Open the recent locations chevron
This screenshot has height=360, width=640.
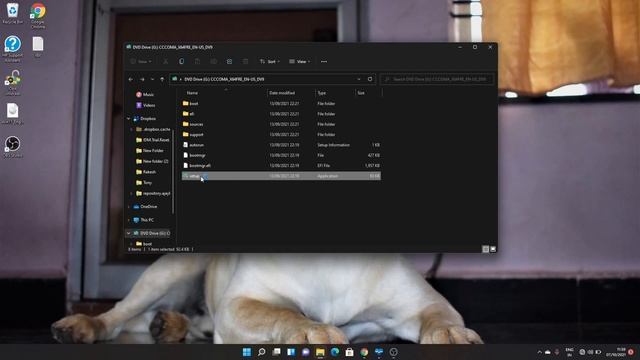tap(152, 79)
